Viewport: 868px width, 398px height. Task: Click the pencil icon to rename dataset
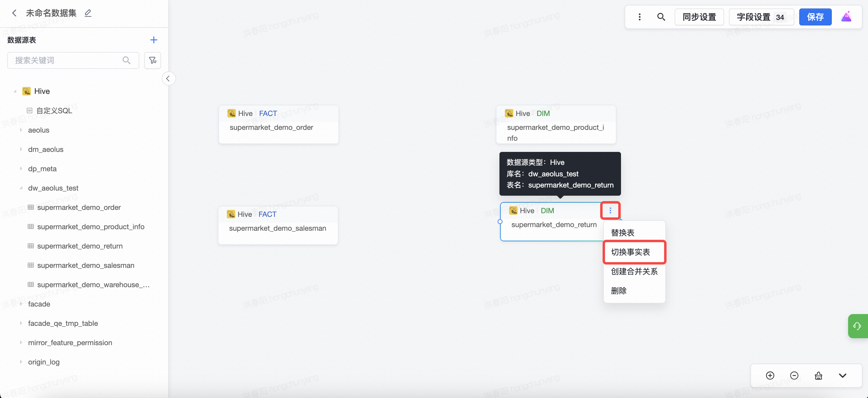(x=88, y=13)
